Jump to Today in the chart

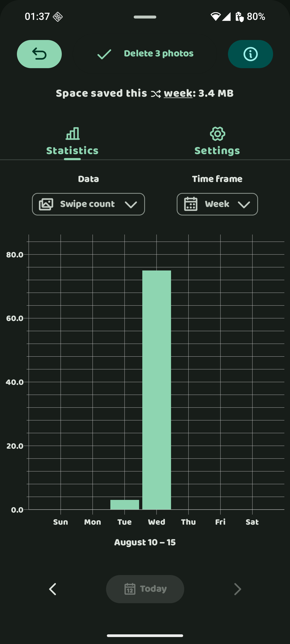[x=145, y=589]
